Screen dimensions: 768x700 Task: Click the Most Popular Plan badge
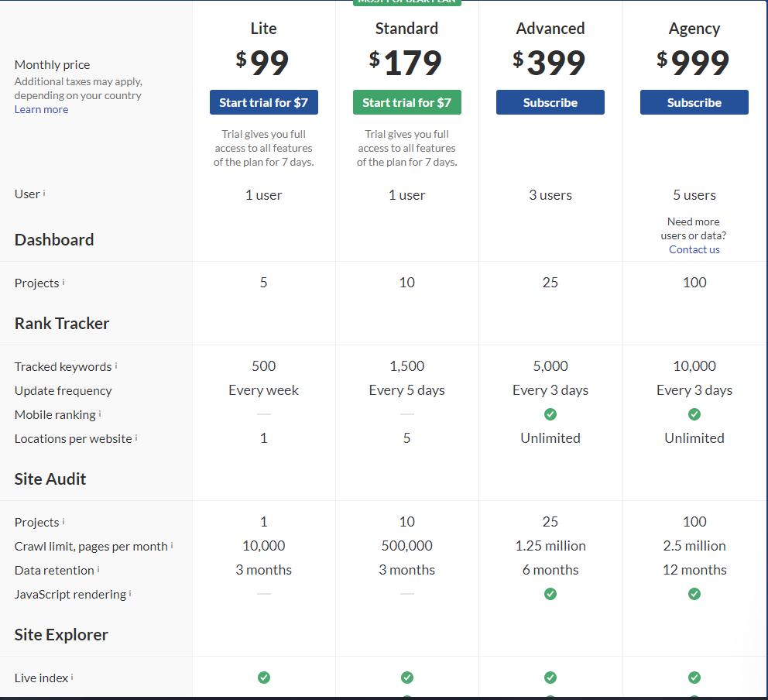pos(406,2)
